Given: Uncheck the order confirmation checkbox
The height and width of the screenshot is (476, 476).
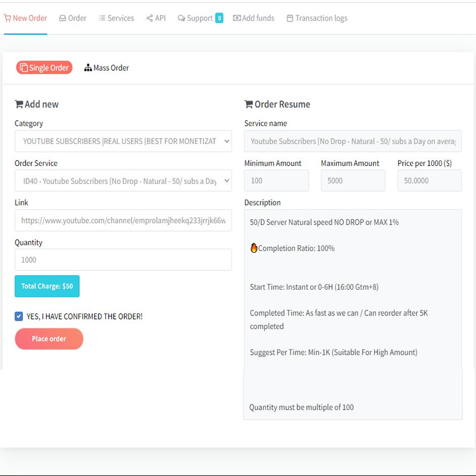Looking at the screenshot, I should click(19, 317).
